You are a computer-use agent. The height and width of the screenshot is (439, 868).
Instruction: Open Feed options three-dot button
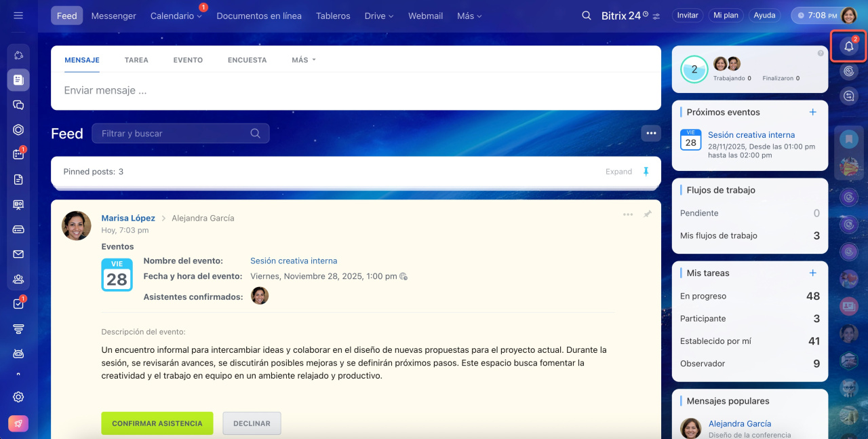(x=651, y=133)
